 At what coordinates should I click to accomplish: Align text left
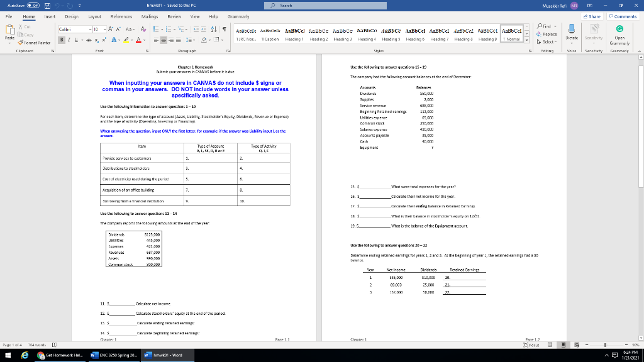(156, 40)
